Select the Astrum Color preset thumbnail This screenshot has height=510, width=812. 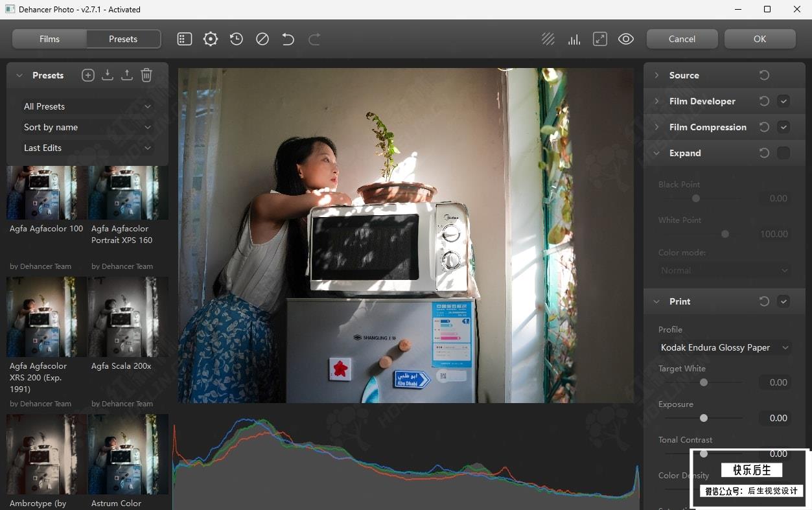128,454
